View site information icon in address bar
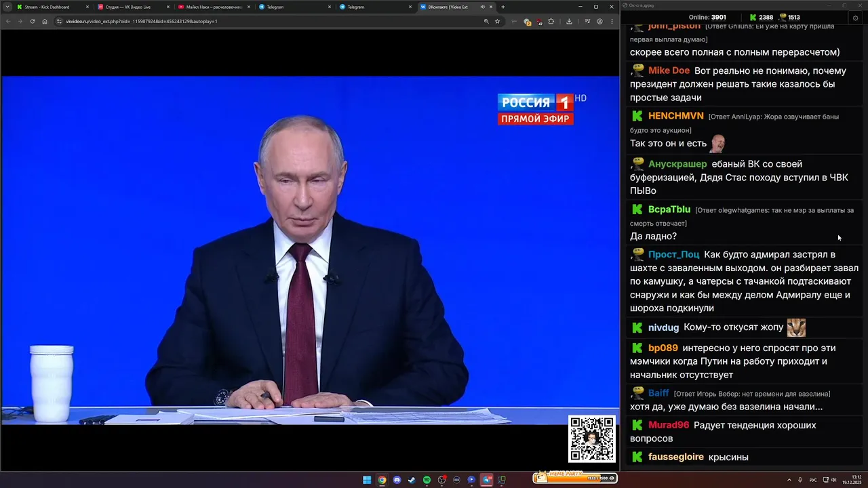The image size is (868, 488). [x=59, y=21]
